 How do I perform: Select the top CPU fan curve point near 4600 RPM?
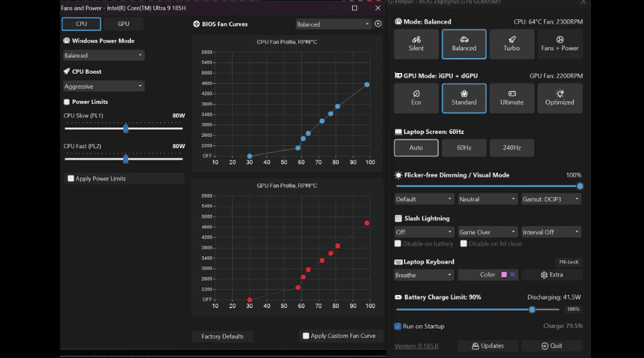[x=367, y=84]
